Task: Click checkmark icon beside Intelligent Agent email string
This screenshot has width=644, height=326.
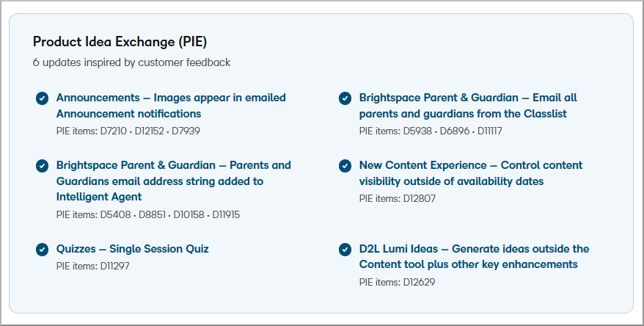Action: (x=42, y=166)
